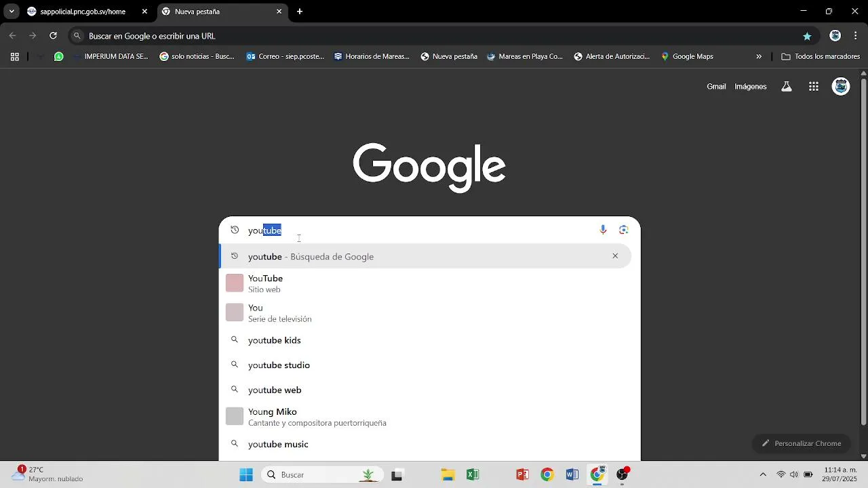Click the taskbar Buscar search box

coord(323,474)
